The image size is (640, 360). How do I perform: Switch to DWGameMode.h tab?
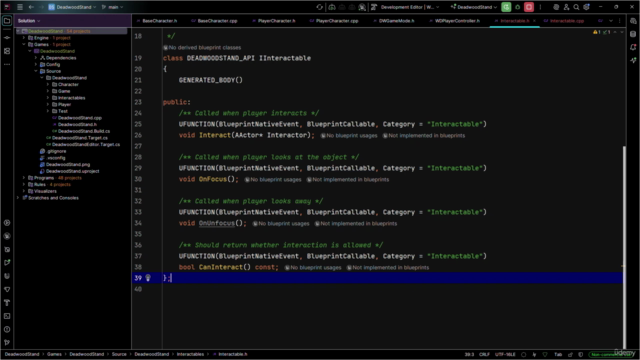click(x=393, y=21)
